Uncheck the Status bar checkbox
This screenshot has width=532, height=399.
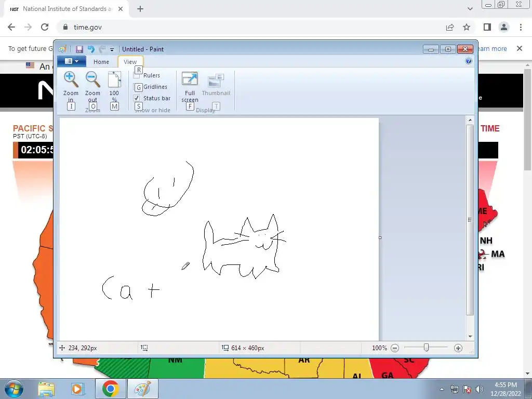tap(137, 98)
